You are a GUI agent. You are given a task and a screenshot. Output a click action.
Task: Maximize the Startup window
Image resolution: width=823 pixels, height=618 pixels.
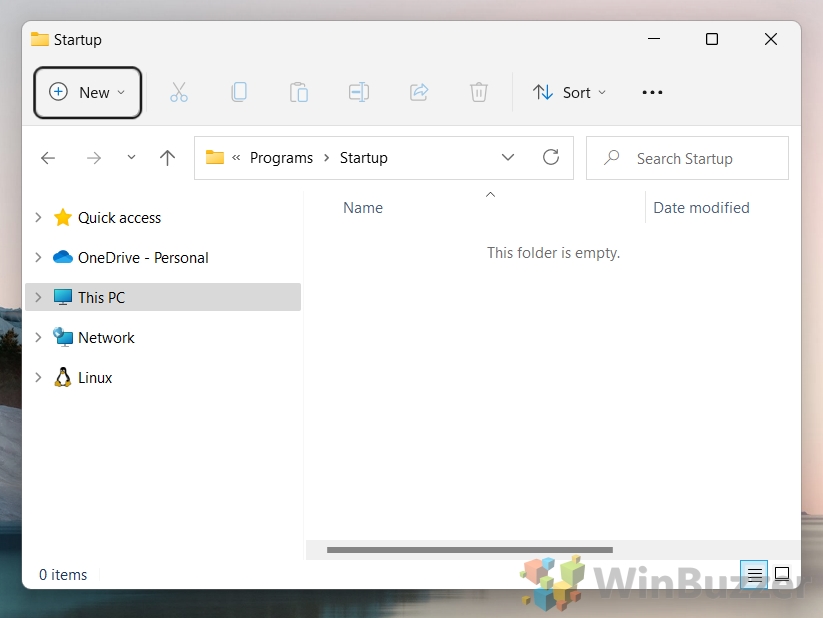click(712, 39)
